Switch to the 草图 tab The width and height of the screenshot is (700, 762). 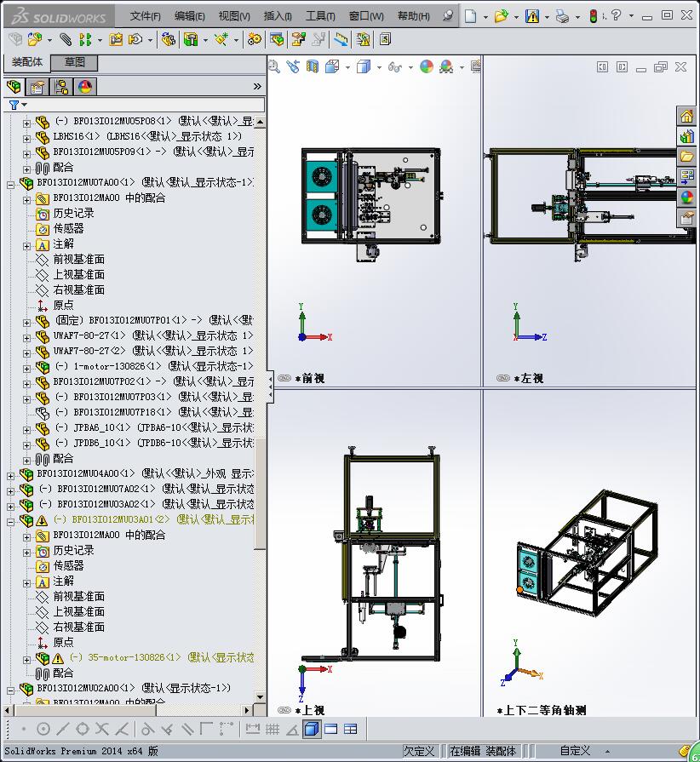(x=74, y=62)
